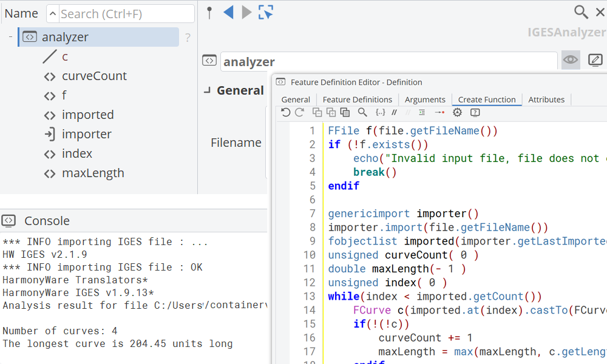The width and height of the screenshot is (607, 364).
Task: Click the comment lines double-slash icon
Action: click(x=395, y=112)
